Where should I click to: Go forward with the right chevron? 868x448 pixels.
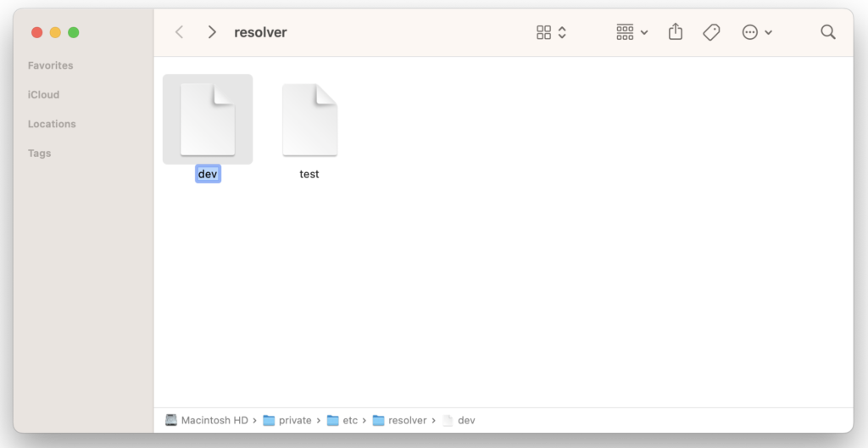pyautogui.click(x=211, y=32)
